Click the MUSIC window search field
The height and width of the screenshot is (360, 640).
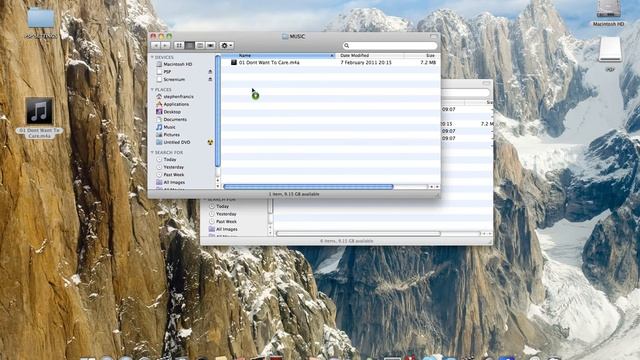tap(390, 45)
